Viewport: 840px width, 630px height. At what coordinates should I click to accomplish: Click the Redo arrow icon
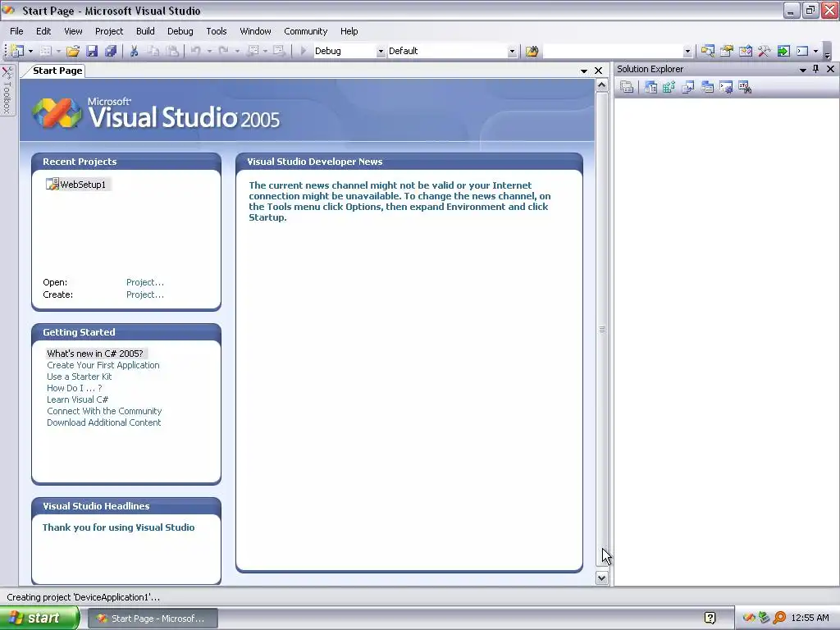tap(223, 51)
